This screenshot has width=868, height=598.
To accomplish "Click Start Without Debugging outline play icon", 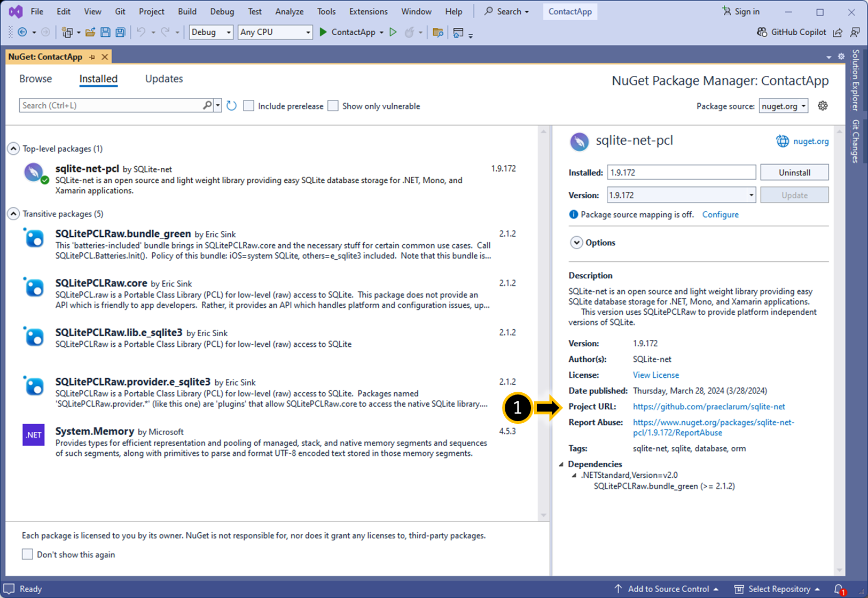I will [x=393, y=32].
